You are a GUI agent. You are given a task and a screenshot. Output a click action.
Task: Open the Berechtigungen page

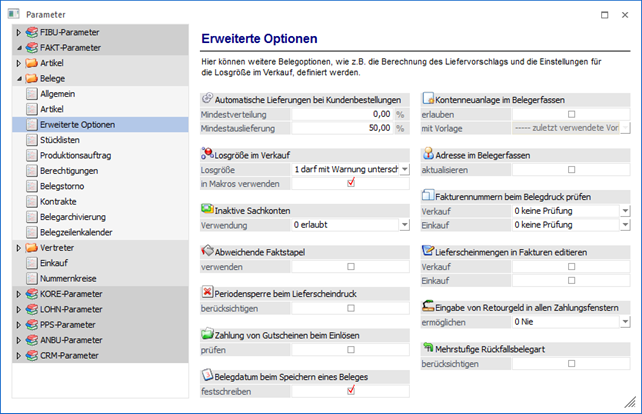[x=76, y=171]
